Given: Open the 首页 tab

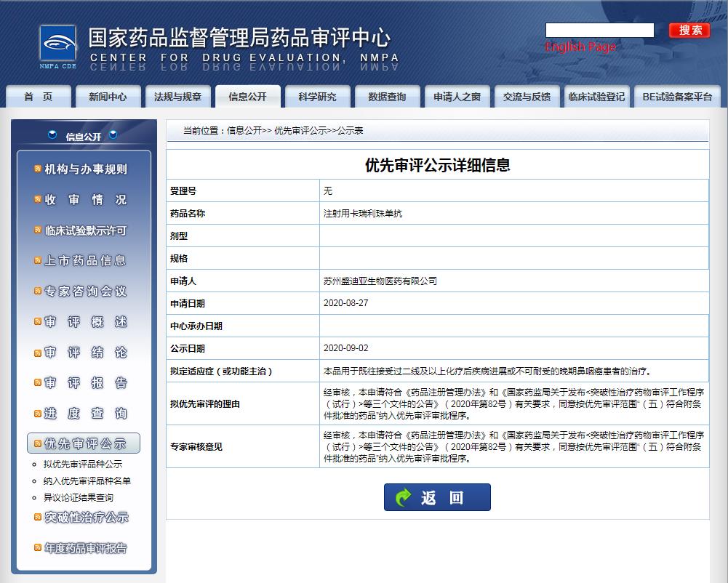Looking at the screenshot, I should pyautogui.click(x=38, y=97).
